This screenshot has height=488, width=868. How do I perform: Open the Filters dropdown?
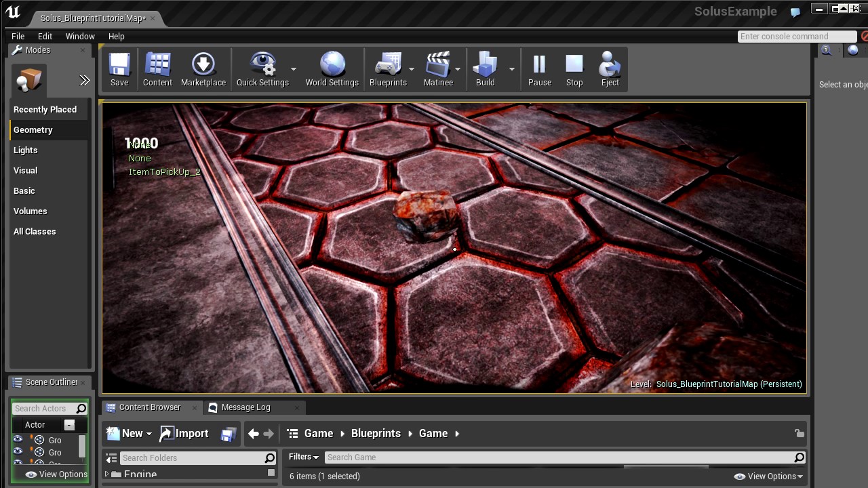[x=303, y=457]
